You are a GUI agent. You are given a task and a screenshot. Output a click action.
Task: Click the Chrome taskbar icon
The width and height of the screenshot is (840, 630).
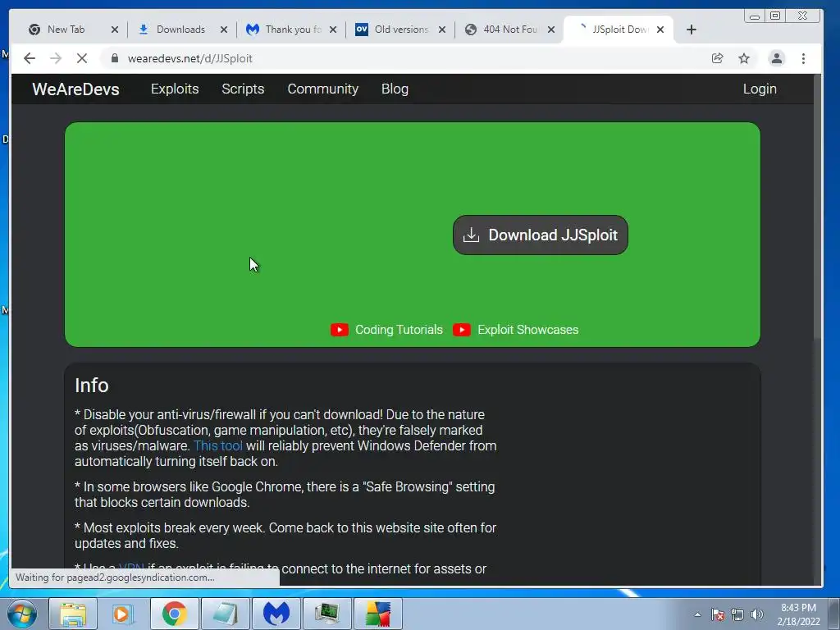174,614
